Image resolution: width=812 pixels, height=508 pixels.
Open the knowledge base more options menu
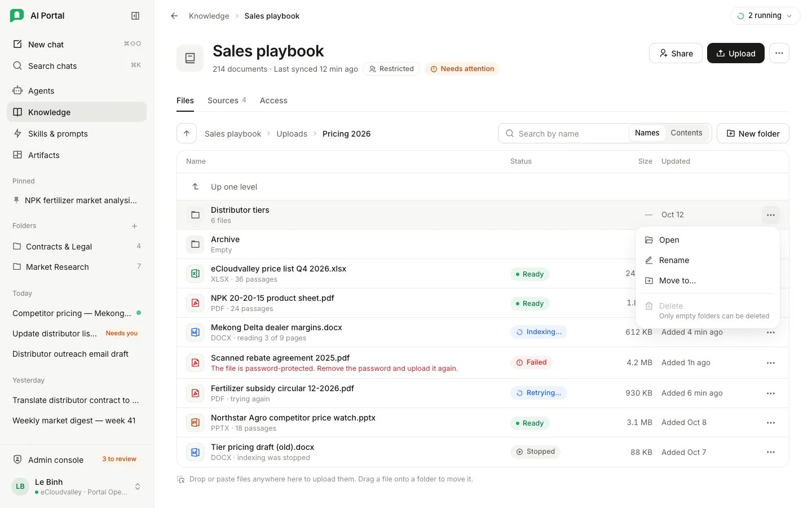pos(779,53)
